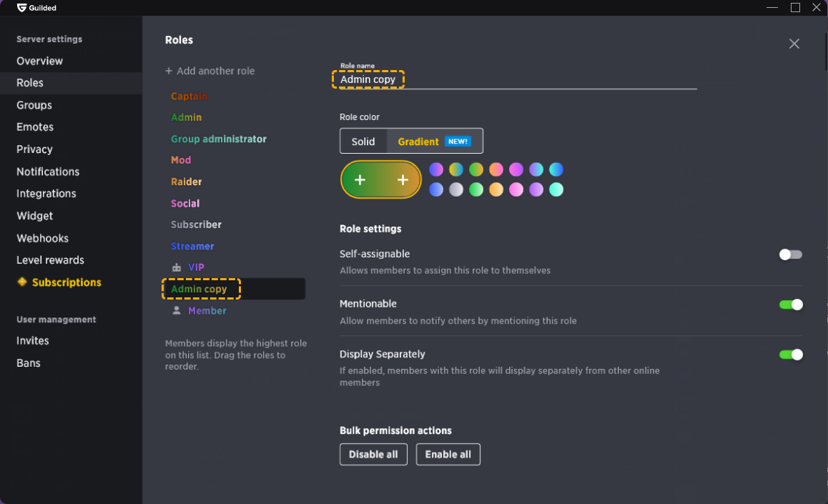Image resolution: width=828 pixels, height=504 pixels.
Task: Select the Raider role
Action: pos(187,182)
